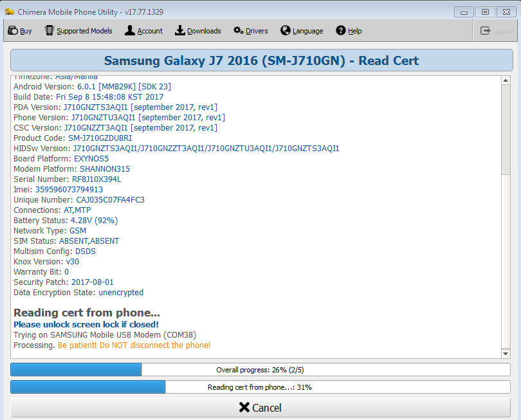
Task: Click Phone Version J710GNZTU3AQI1 value
Action: (x=148, y=118)
